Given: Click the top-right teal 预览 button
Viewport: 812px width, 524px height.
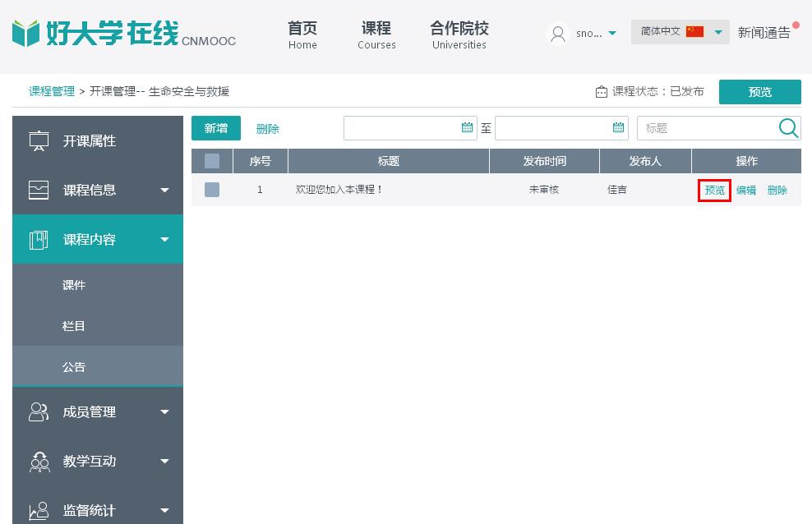Looking at the screenshot, I should (759, 92).
